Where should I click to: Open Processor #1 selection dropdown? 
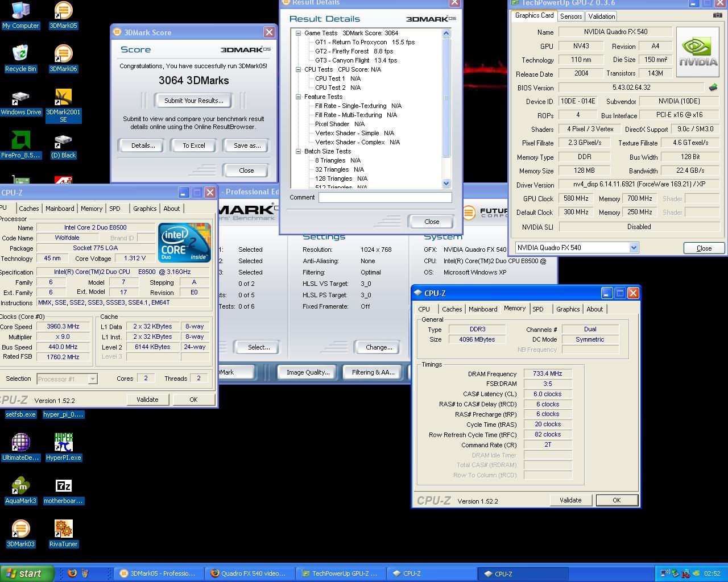click(93, 379)
